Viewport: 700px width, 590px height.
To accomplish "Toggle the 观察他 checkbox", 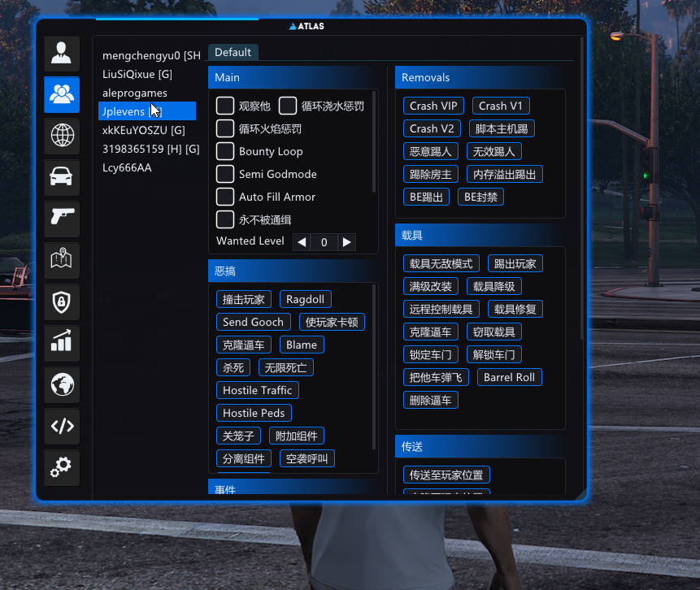I will coord(225,106).
